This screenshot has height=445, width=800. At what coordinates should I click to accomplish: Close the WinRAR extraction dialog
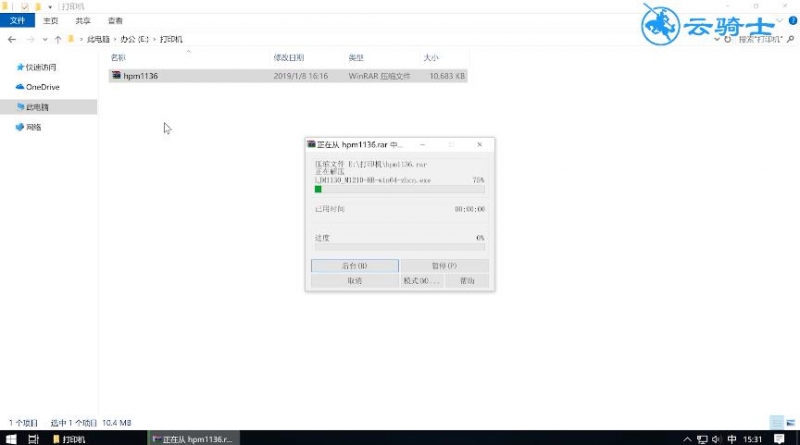pos(480,144)
